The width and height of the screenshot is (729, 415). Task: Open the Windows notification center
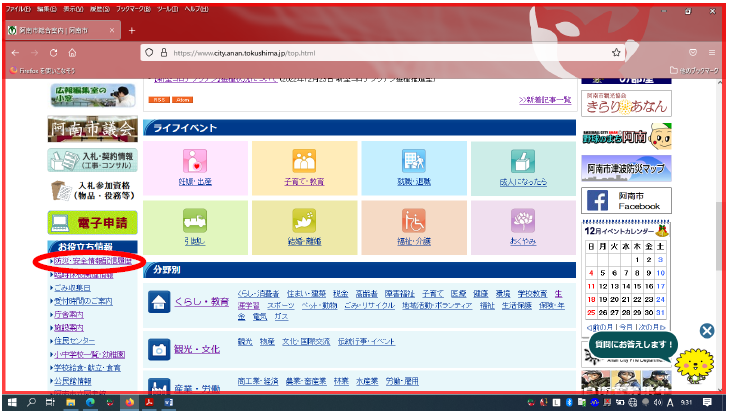point(707,402)
